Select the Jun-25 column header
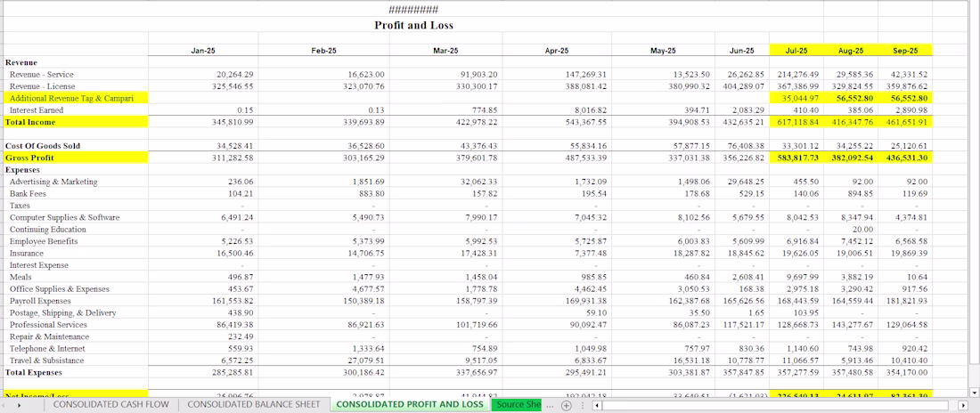 (x=742, y=51)
